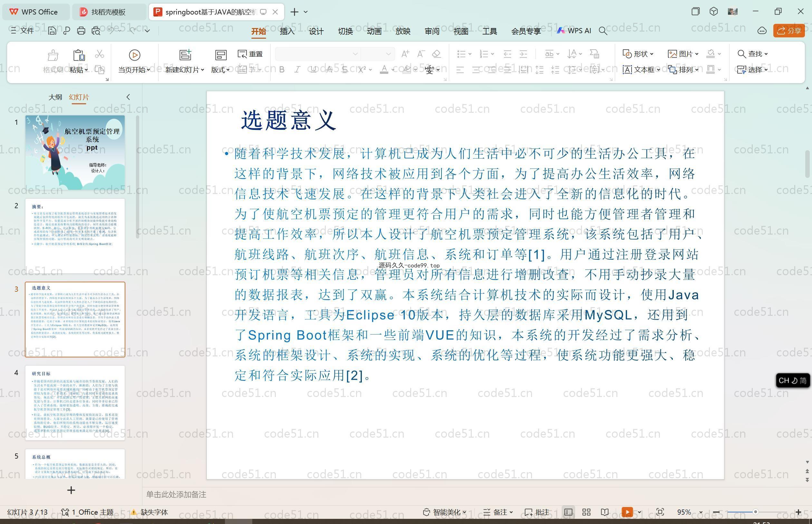Screen dimensions: 812x524
Task: Click the missing fonts (缺失字体) warning
Action: 150,512
